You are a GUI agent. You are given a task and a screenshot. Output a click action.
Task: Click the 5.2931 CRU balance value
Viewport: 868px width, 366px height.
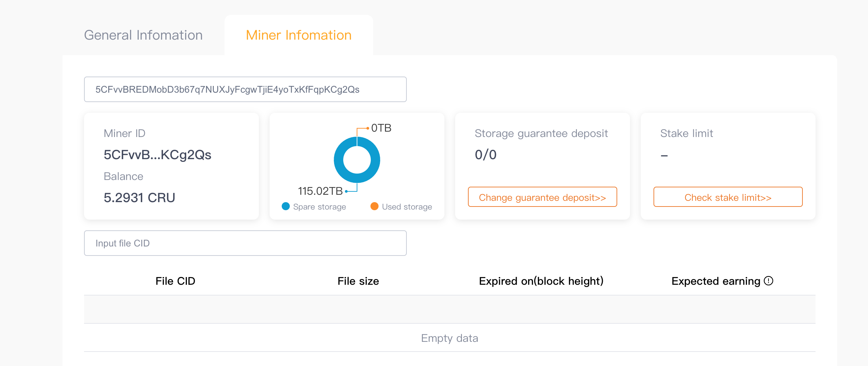[139, 197]
